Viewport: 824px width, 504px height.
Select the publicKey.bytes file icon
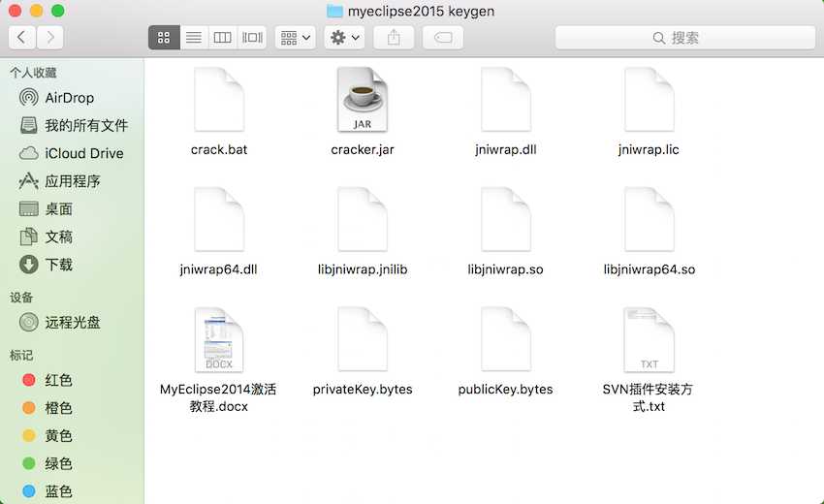click(x=505, y=339)
